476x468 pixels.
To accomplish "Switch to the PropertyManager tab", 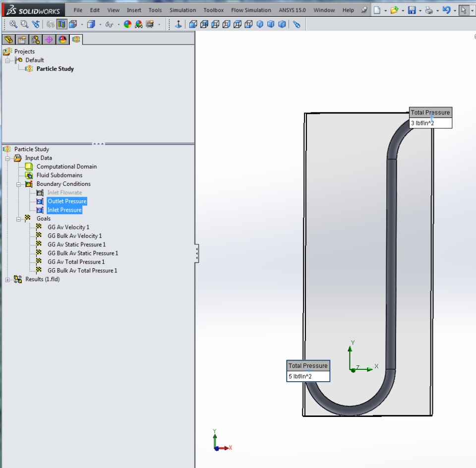I will click(x=22, y=40).
